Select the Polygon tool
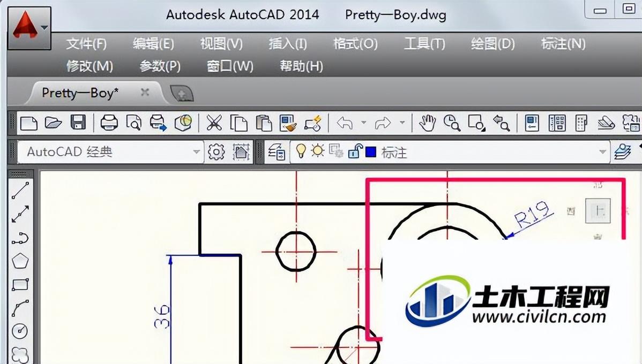Viewport: 642px width, 364px height. click(20, 261)
